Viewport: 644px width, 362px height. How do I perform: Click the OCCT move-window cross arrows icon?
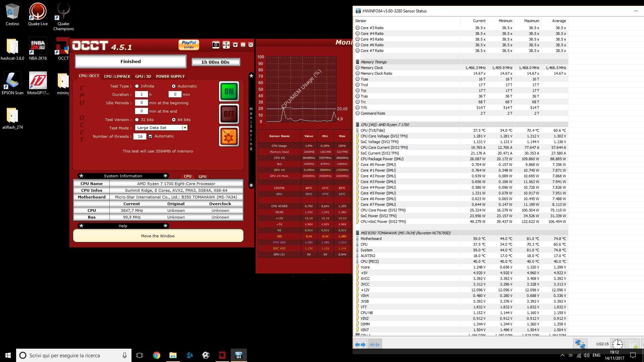tap(226, 45)
